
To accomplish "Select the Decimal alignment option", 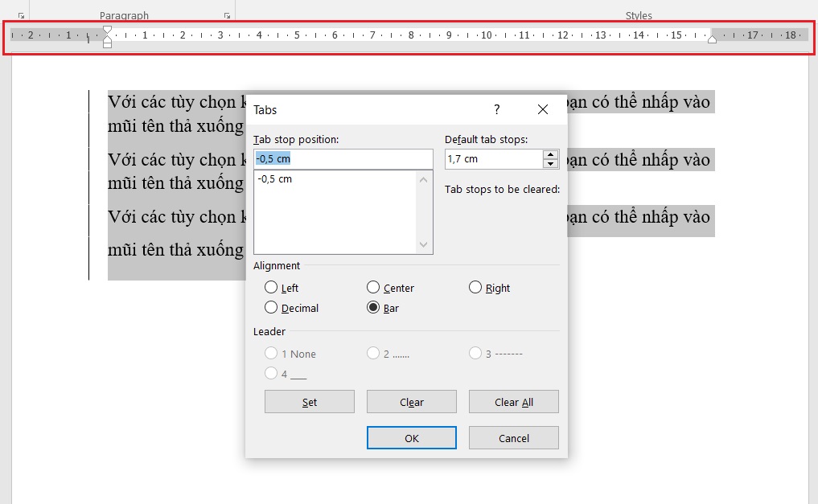I will pyautogui.click(x=271, y=307).
